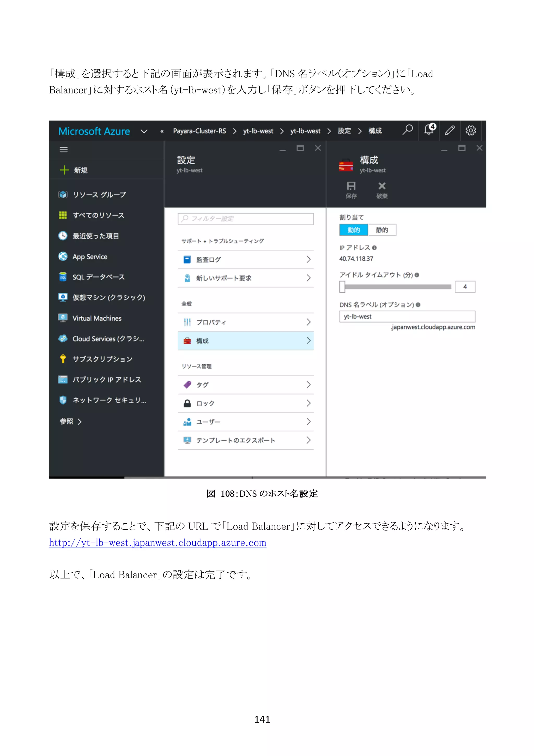Open the yt-lb-west.japanwest.cloudapp.azure.com URL link

click(x=157, y=543)
